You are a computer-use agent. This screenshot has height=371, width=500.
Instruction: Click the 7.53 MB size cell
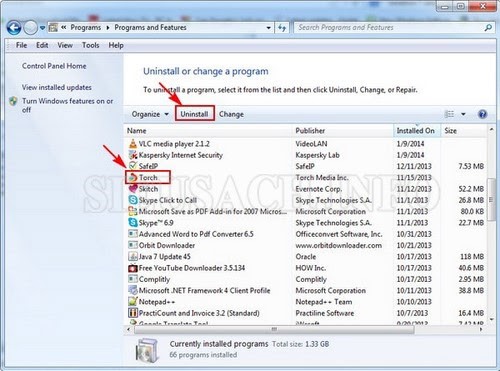click(x=471, y=166)
